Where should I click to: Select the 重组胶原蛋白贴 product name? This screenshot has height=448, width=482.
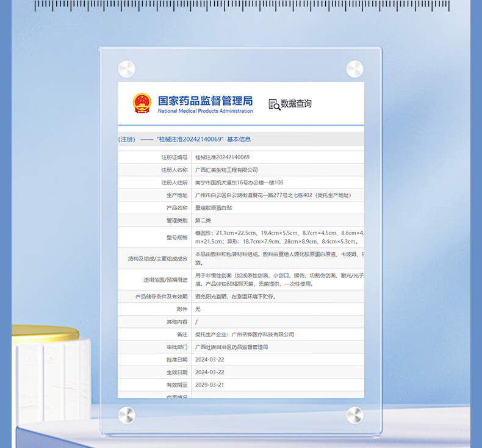click(x=214, y=208)
